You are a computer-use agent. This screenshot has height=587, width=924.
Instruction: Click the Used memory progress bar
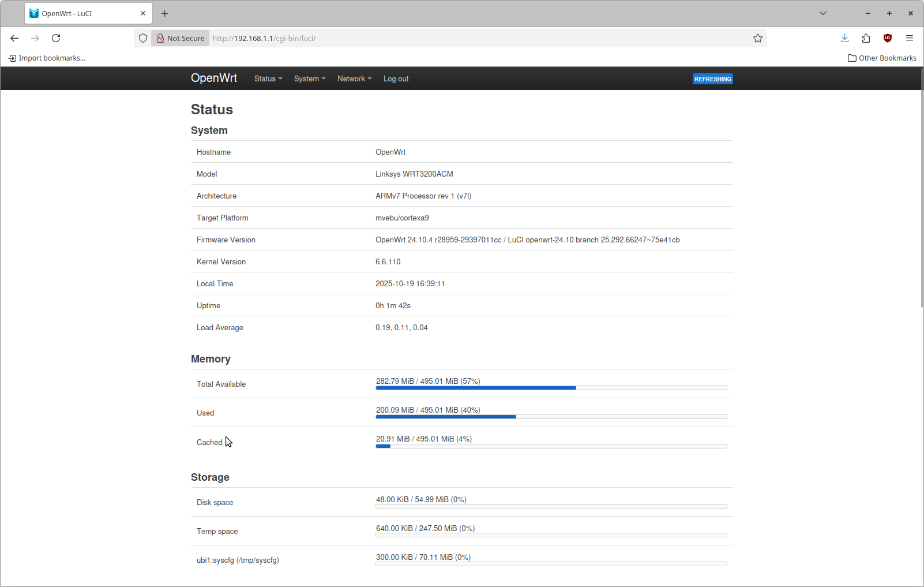[551, 416]
